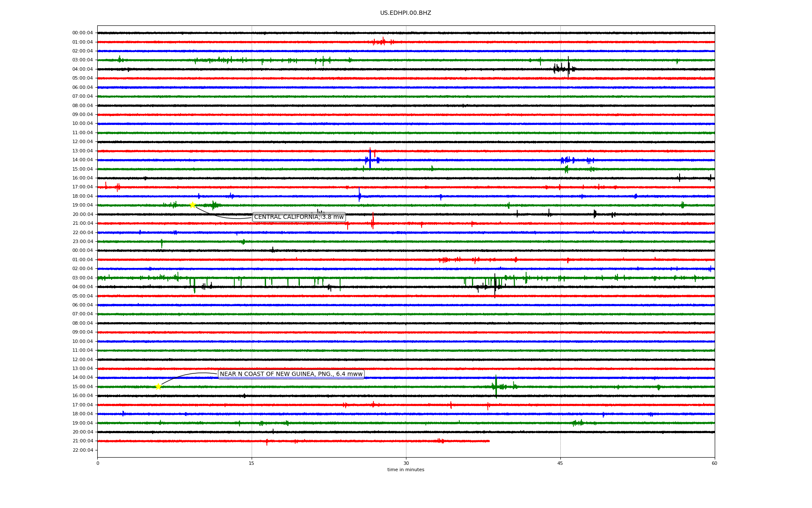
Task: Click the axis title "time in minutes"
Action: [x=406, y=470]
